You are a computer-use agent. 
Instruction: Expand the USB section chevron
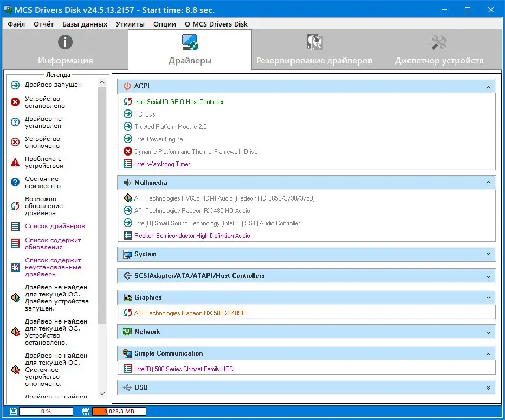coord(488,387)
